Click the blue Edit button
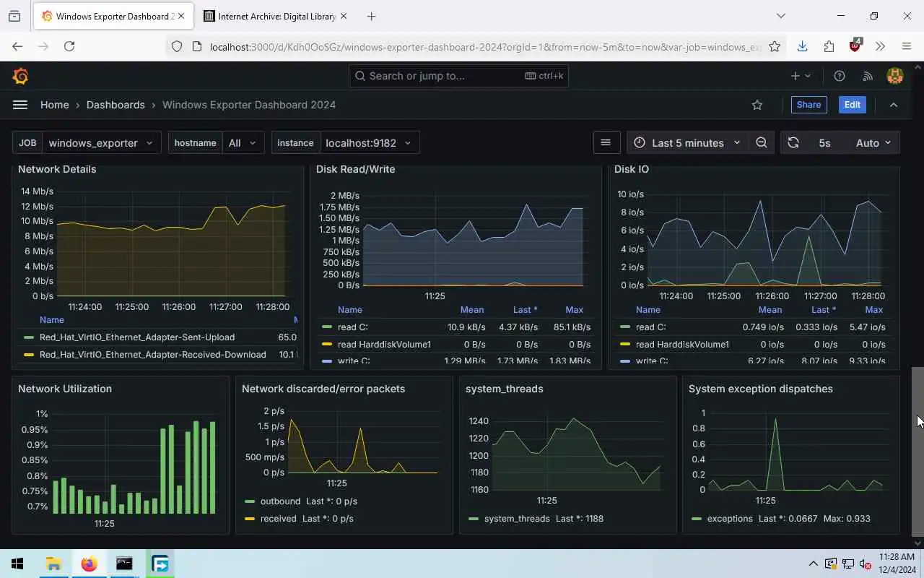The image size is (924, 578). point(852,105)
